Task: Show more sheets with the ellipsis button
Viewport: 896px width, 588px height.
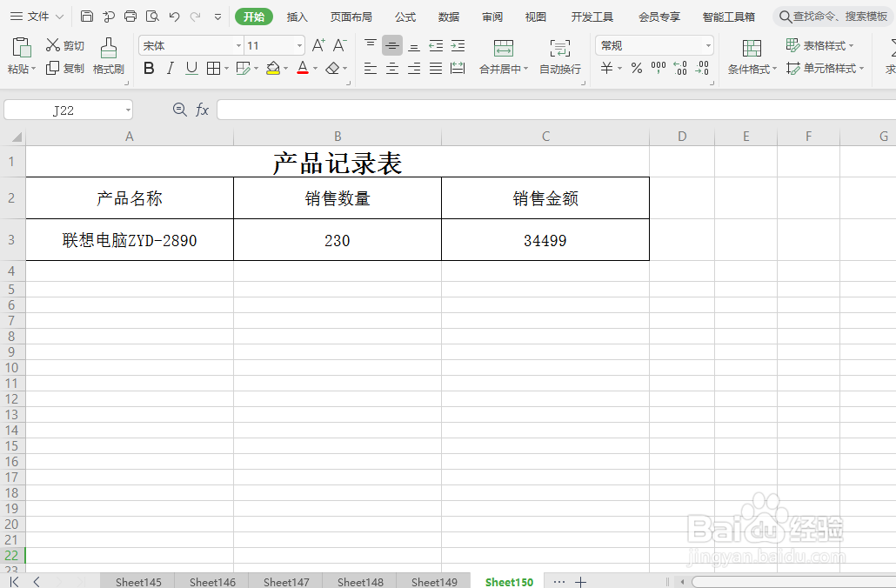Action: tap(559, 581)
